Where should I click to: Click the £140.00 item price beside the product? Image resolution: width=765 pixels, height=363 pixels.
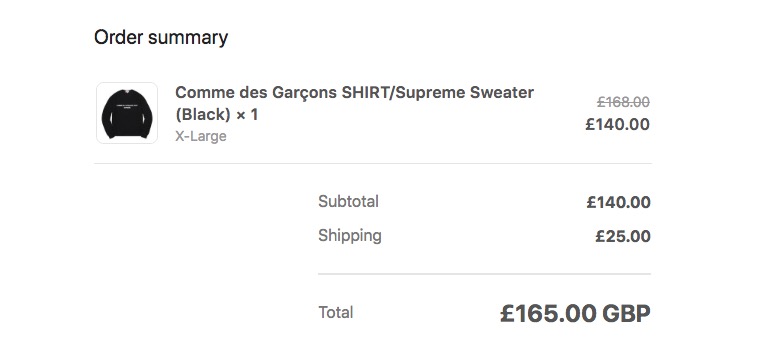pos(618,124)
